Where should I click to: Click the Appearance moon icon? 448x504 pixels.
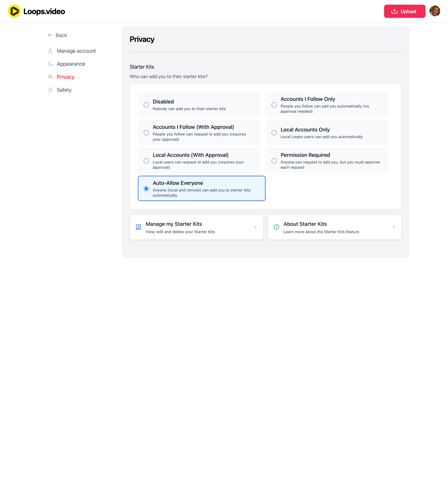point(50,64)
